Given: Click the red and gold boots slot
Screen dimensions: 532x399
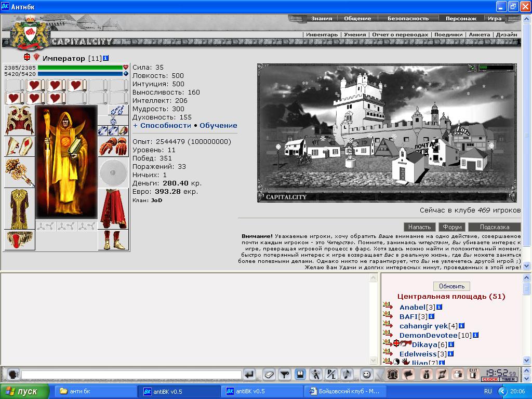Looking at the screenshot, I should tap(113, 240).
